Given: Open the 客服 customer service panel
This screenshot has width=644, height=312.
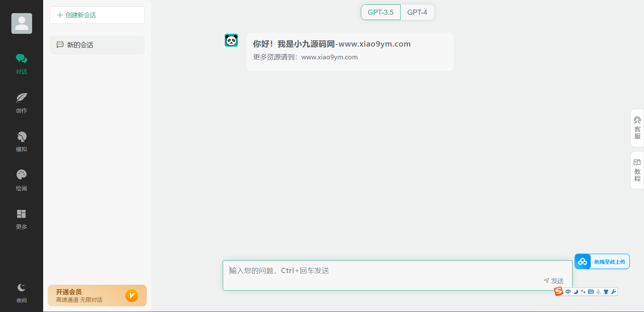Looking at the screenshot, I should click(x=637, y=128).
